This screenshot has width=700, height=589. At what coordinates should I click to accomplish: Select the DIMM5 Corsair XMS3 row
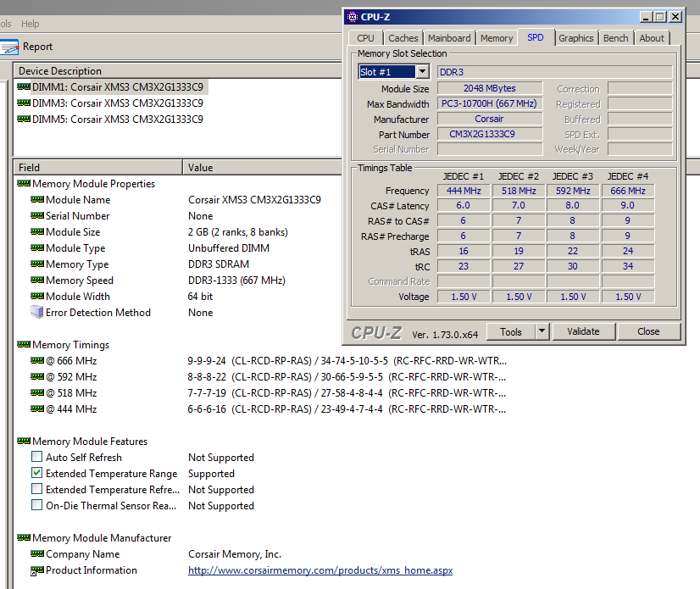click(x=118, y=119)
